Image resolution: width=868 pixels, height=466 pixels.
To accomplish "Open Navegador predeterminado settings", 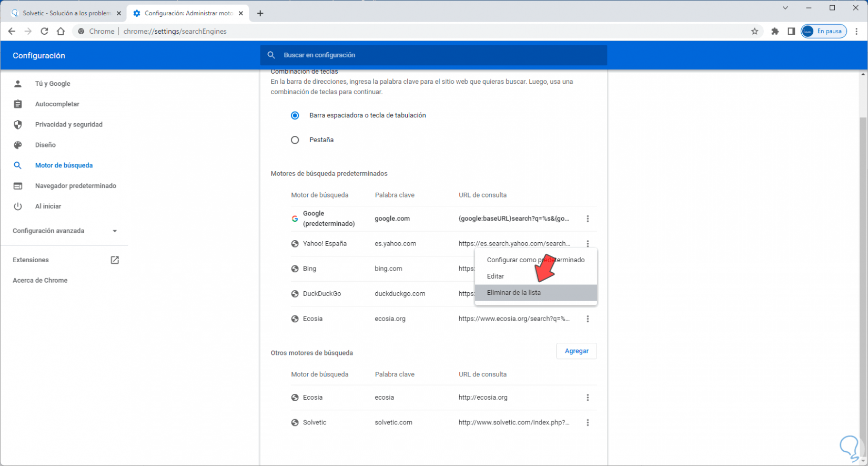I will pos(76,186).
